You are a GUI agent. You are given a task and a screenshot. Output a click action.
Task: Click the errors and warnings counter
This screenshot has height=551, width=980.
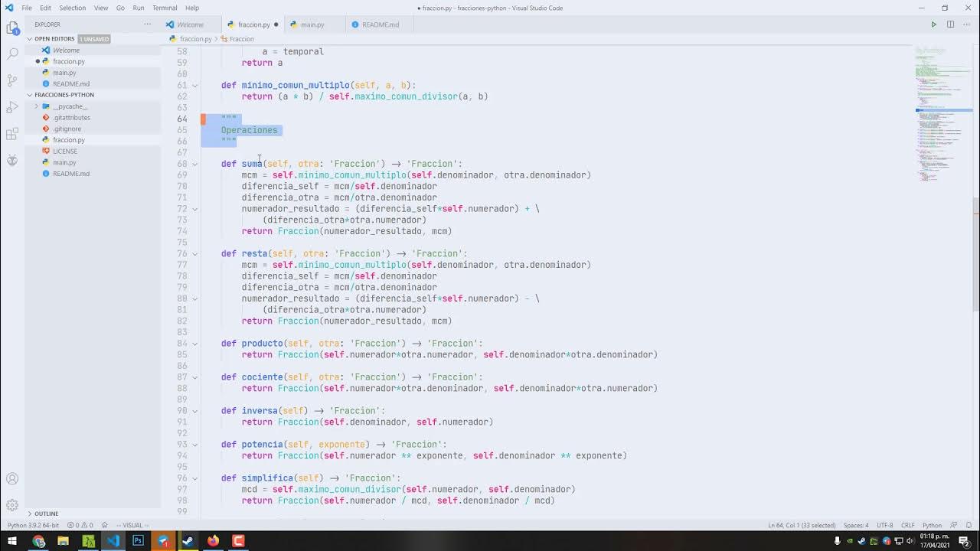tap(80, 525)
